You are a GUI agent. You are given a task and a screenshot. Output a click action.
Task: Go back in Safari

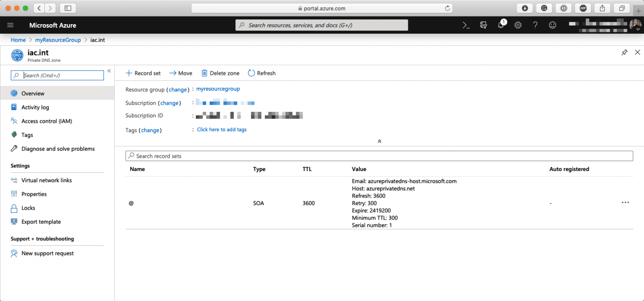39,8
